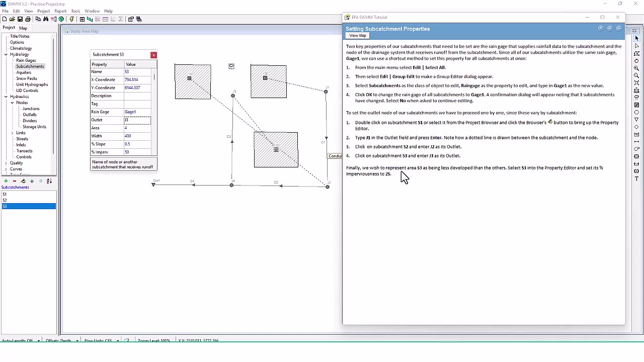Go to next tutorial topic arrow
This screenshot has width=644, height=362.
pyautogui.click(x=619, y=29)
